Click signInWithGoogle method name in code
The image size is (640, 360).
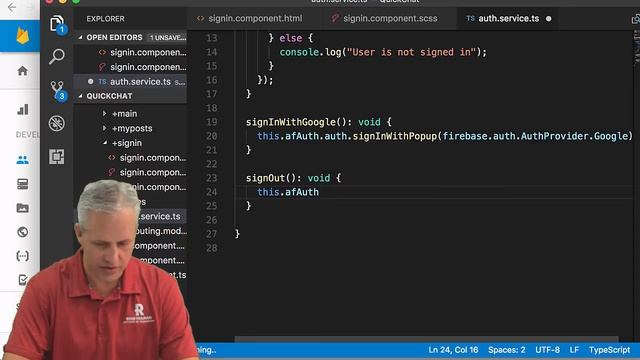pos(291,122)
